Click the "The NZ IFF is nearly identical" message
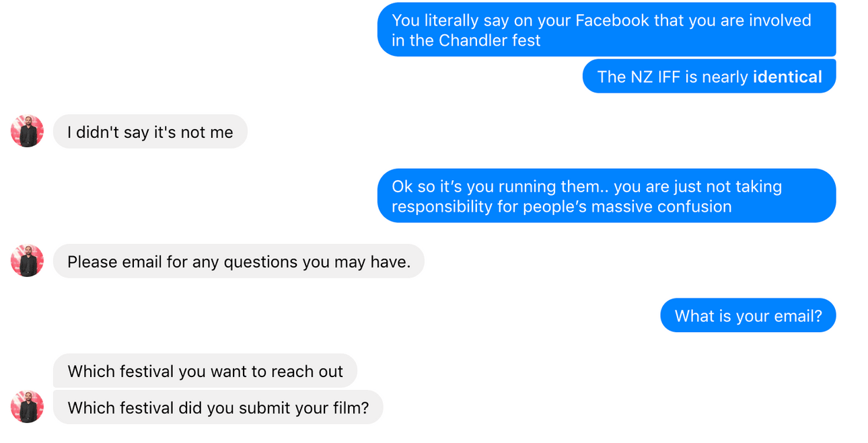Screen dimensions: 868x443 (x=709, y=77)
